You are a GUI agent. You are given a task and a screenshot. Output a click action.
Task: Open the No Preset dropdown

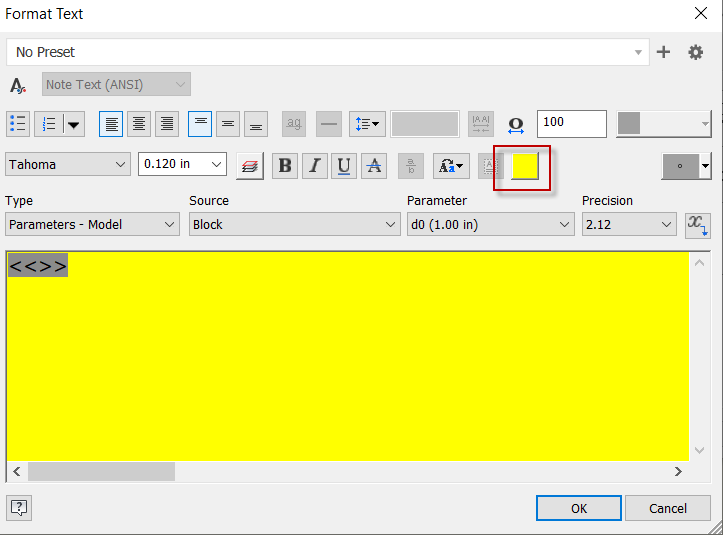(328, 52)
